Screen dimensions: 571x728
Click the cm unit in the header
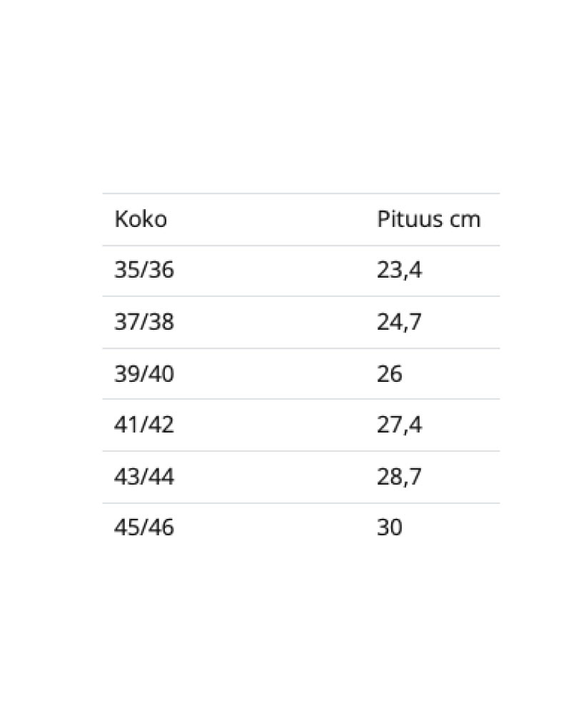click(x=465, y=219)
